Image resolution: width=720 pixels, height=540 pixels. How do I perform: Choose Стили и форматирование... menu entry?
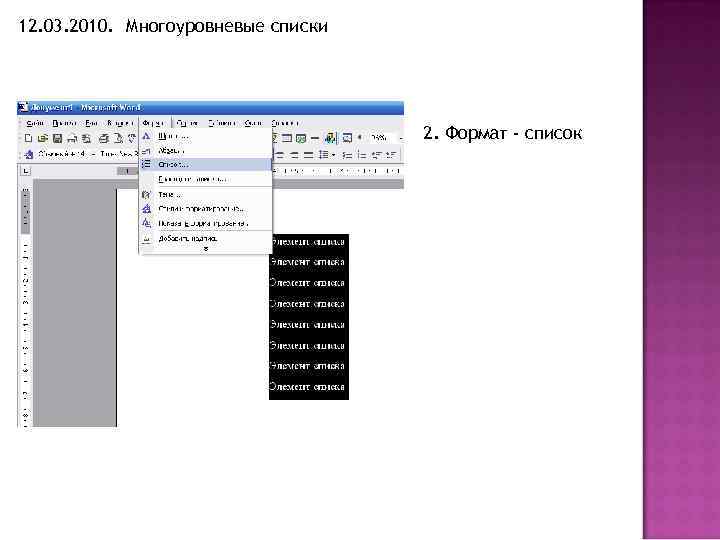(x=206, y=209)
